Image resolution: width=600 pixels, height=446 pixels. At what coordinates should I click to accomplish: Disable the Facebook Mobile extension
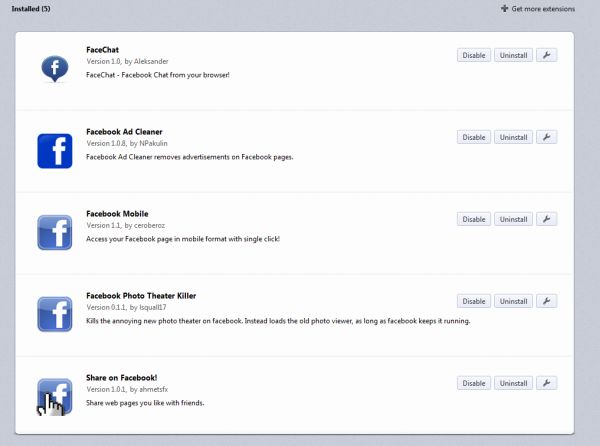[x=474, y=219]
